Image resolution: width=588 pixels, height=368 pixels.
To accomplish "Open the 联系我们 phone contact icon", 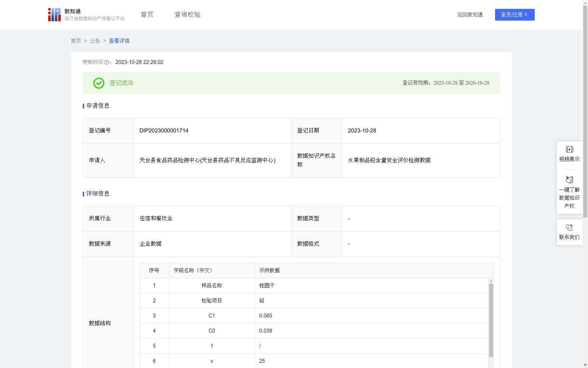I will click(569, 228).
